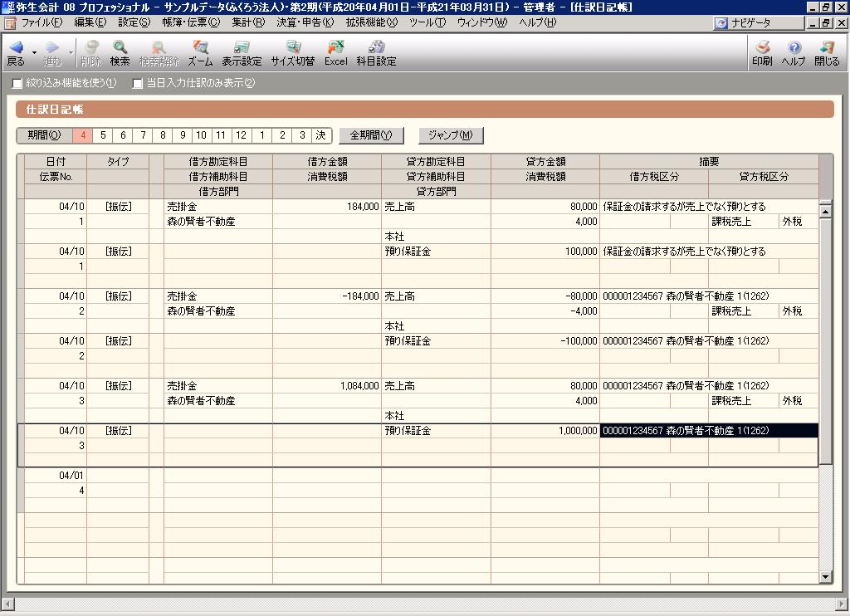
Task: Click the horizontal scrollbar right arrow
Action: 842,604
